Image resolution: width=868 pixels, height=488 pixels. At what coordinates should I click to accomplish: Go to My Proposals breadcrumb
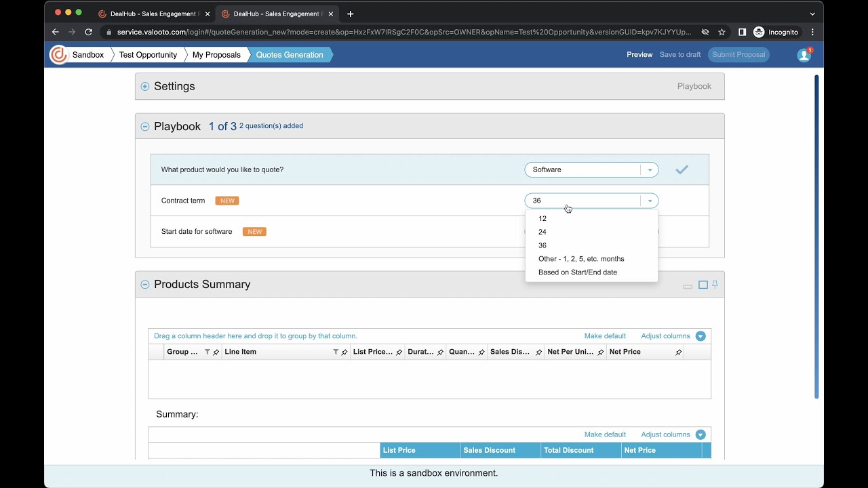(x=216, y=55)
